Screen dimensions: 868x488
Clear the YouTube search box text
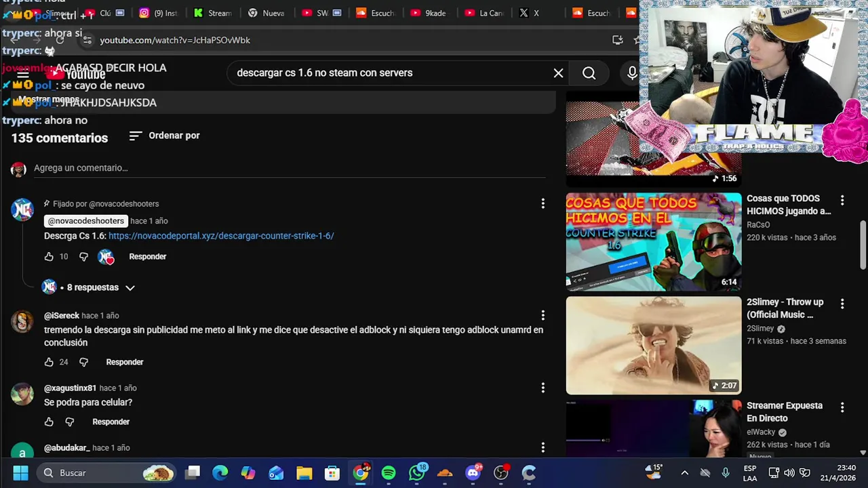[x=558, y=73]
